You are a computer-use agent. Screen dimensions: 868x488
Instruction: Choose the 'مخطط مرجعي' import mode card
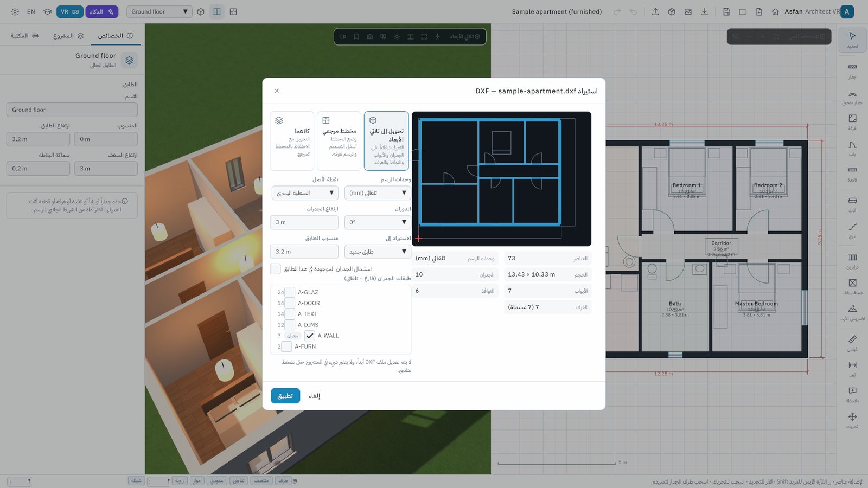pyautogui.click(x=339, y=141)
